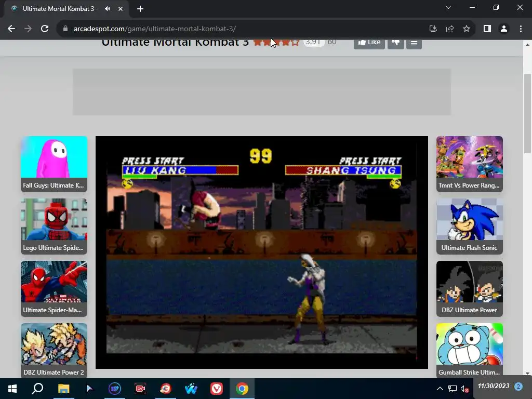The image size is (532, 399).
Task: Close the Ultimate Mortal Kombat 3 tab
Action: click(x=121, y=9)
